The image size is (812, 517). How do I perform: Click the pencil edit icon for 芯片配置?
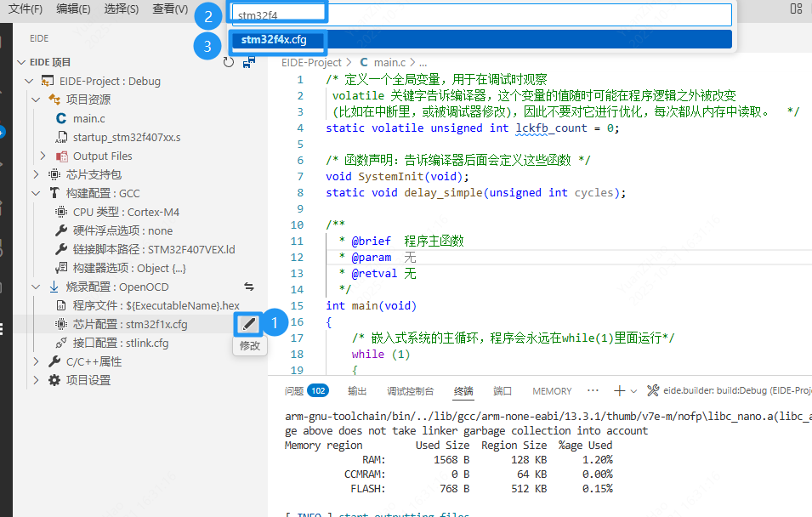(247, 324)
